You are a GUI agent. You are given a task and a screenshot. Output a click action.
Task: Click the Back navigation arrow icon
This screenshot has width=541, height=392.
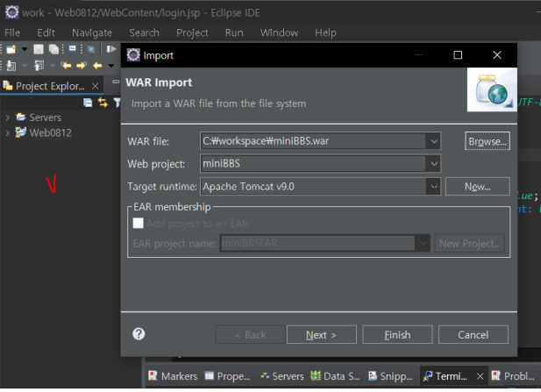tap(97, 65)
